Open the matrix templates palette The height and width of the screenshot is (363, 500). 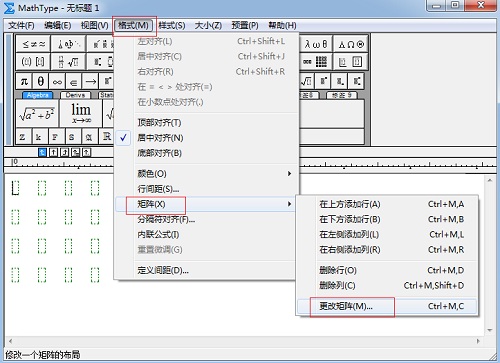316,62
